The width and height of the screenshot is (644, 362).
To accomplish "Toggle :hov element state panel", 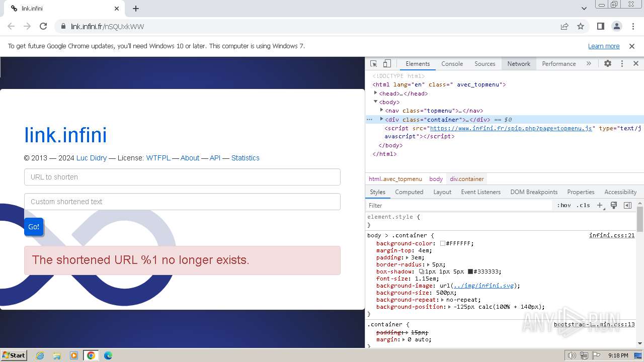I will 564,205.
